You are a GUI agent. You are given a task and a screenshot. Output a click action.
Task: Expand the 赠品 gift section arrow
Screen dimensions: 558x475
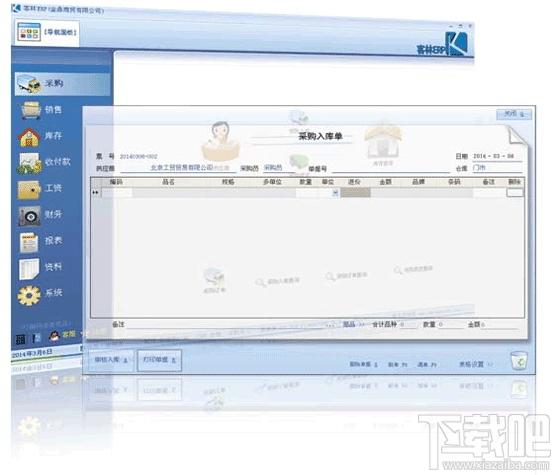pyautogui.click(x=361, y=324)
